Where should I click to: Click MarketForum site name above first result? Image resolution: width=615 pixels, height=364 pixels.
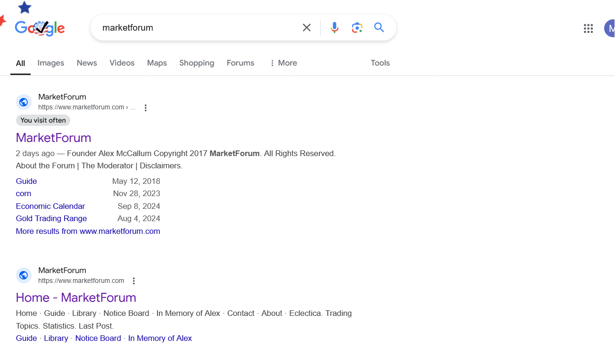(x=62, y=97)
